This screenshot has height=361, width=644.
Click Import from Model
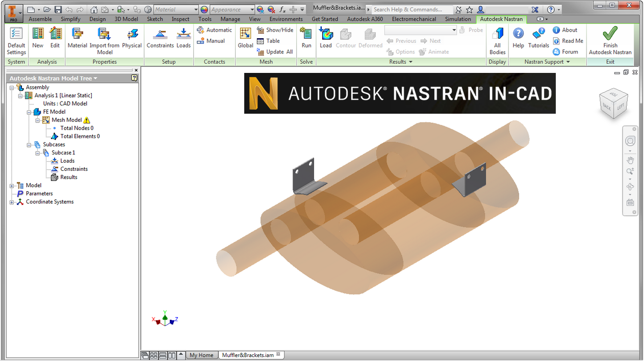pyautogui.click(x=105, y=41)
